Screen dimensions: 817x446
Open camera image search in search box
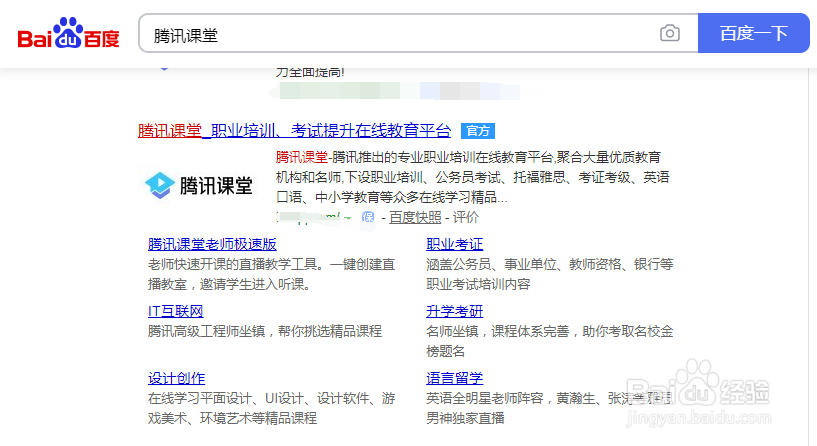[670, 33]
